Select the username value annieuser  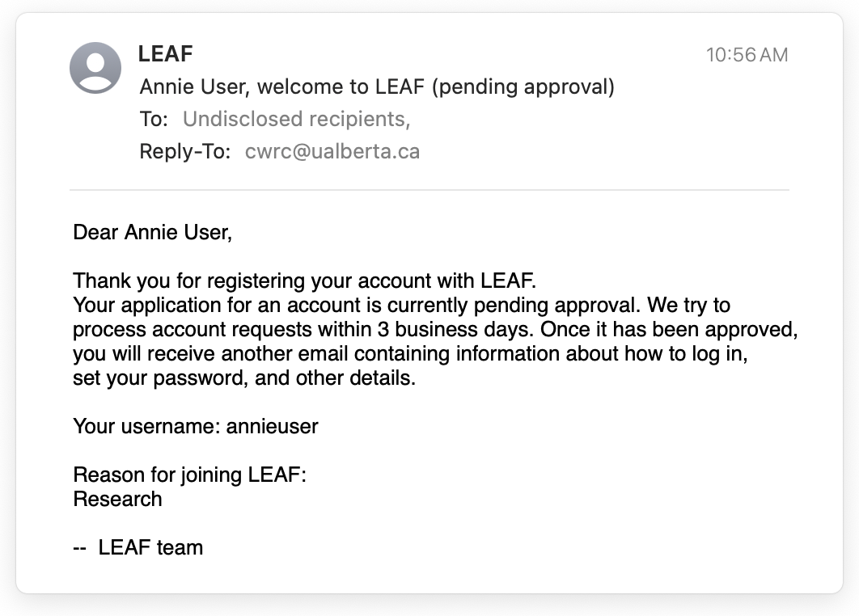coord(272,426)
